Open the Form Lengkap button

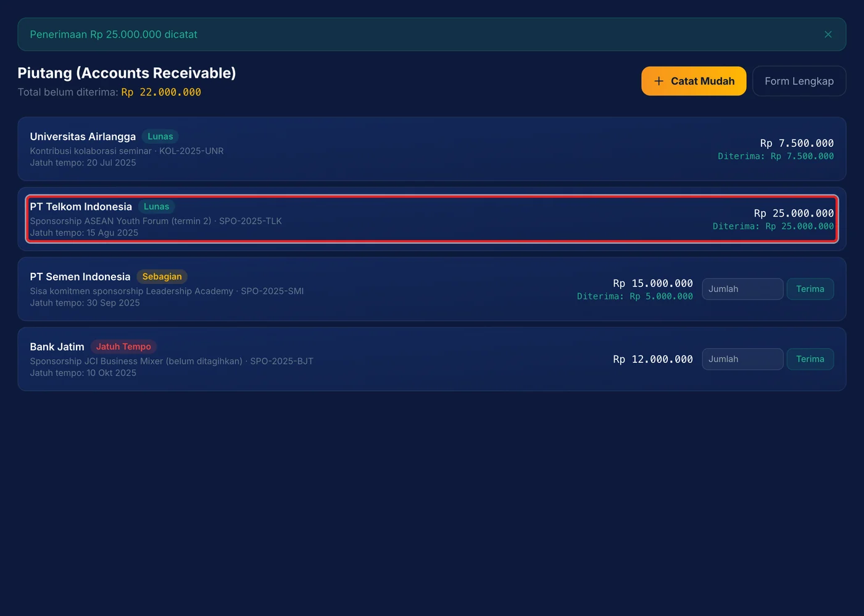[x=799, y=81]
